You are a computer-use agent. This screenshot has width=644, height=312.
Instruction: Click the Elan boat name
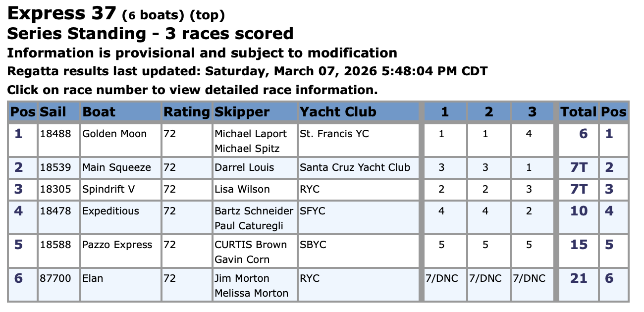coord(93,278)
